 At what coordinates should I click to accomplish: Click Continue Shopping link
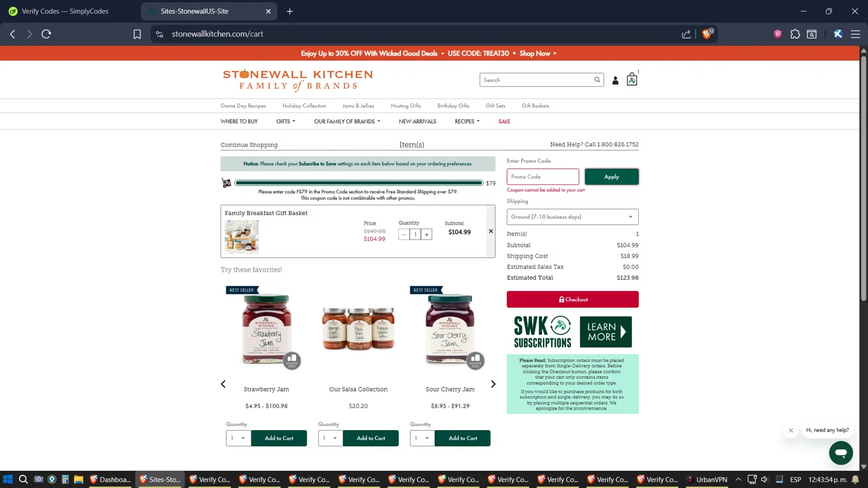coord(249,145)
